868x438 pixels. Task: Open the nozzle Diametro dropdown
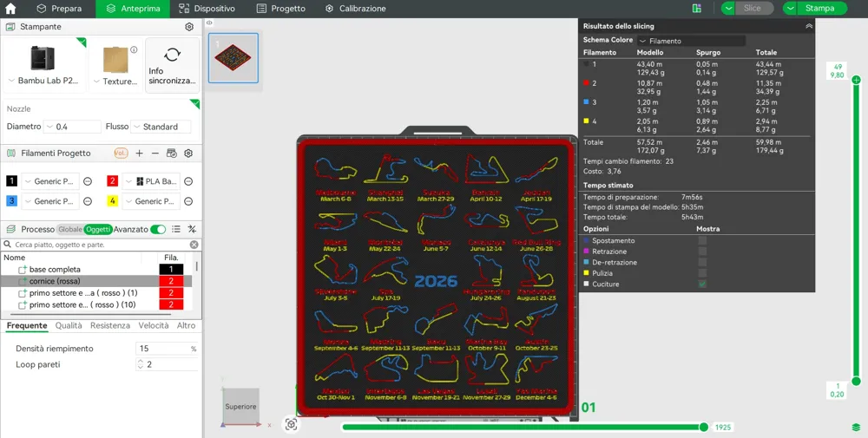tap(73, 127)
